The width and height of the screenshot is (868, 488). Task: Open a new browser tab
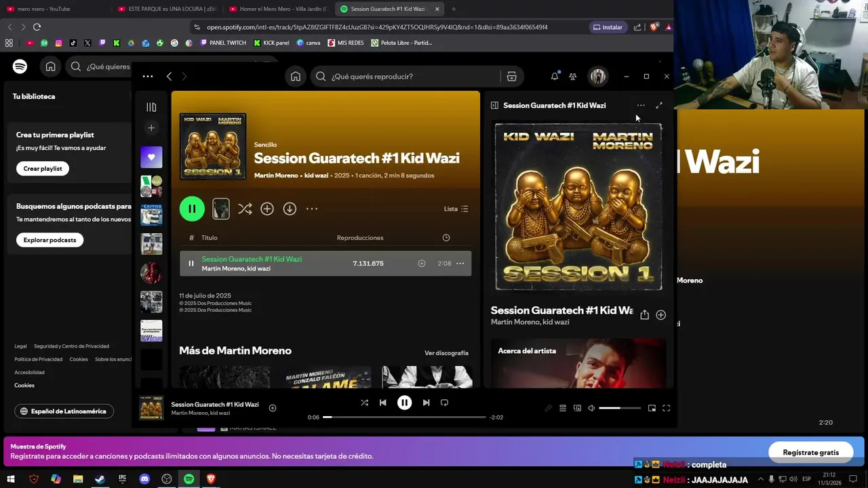click(x=454, y=9)
